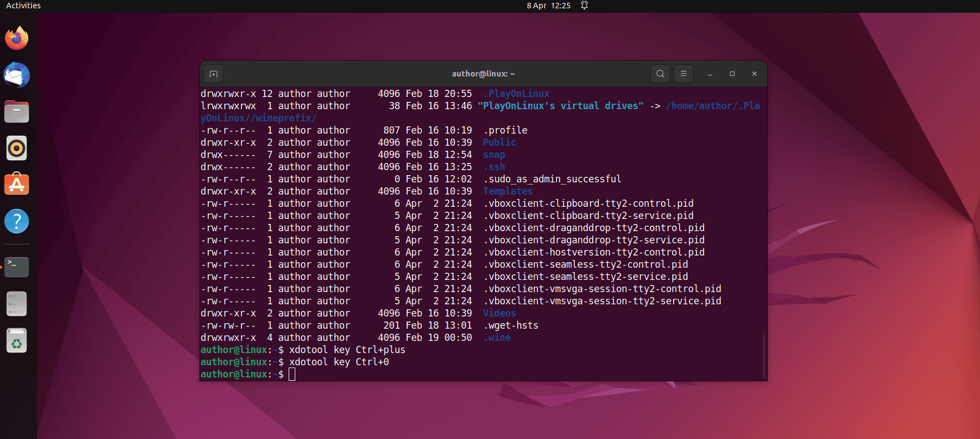The image size is (980, 439).
Task: Open the Trash in the dock
Action: coord(17,340)
